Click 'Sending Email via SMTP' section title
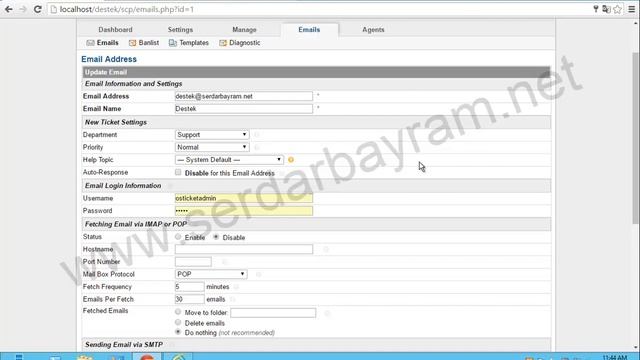The width and height of the screenshot is (640, 360). [x=124, y=344]
